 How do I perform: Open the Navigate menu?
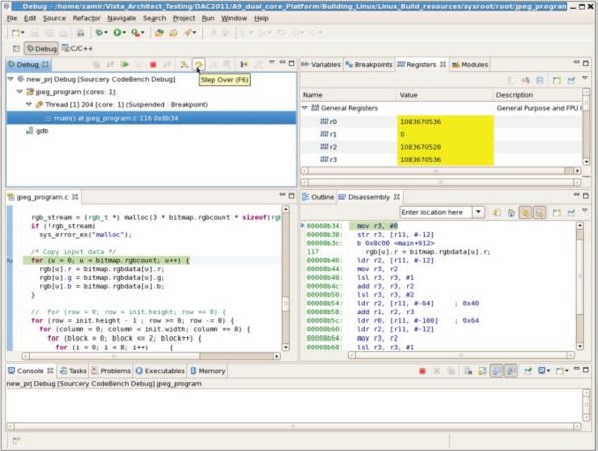[122, 18]
